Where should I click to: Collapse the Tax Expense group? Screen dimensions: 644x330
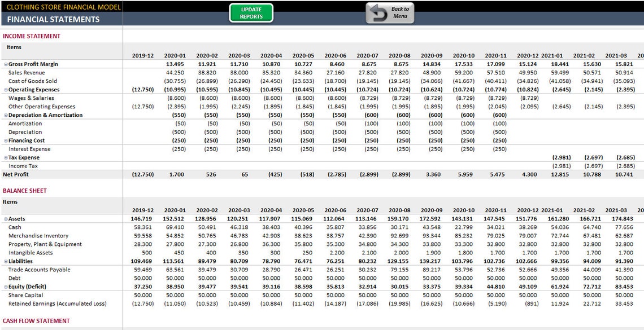click(5, 157)
